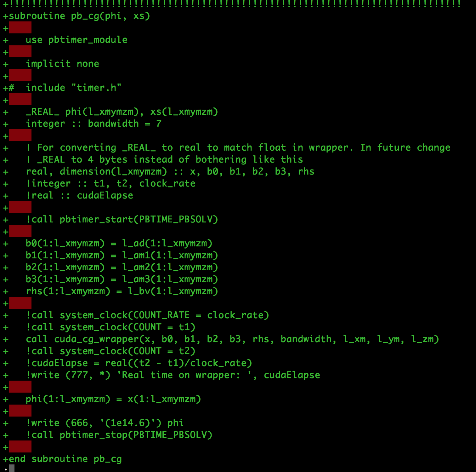476x472 pixels.
Task: Click the rhs assignment from l_bv line
Action: click(122, 291)
